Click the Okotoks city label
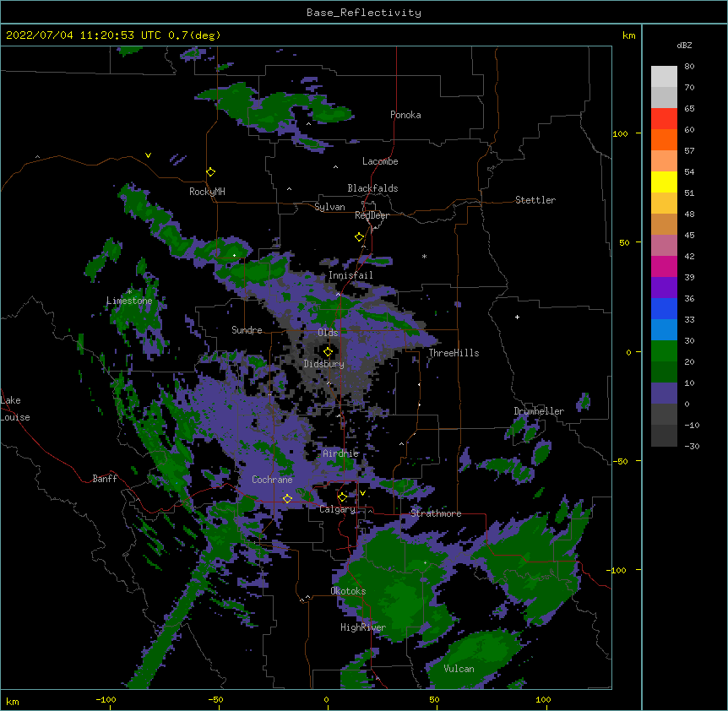The width and height of the screenshot is (728, 711). [x=348, y=591]
